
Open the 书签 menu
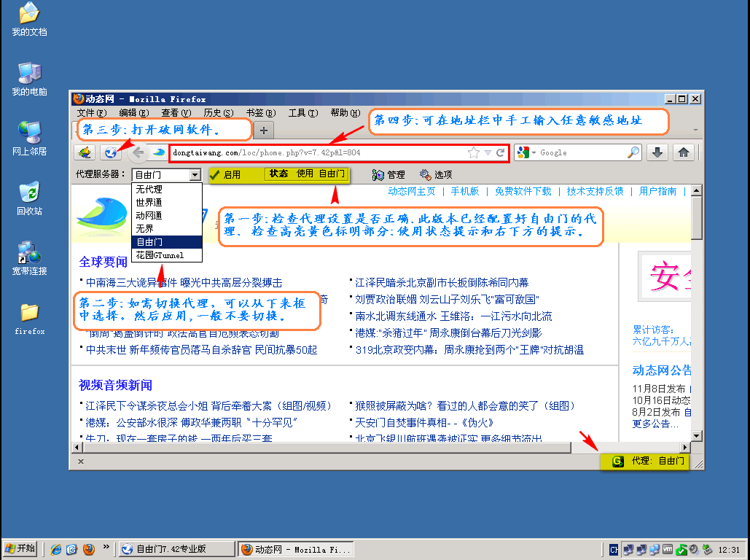[x=261, y=113]
